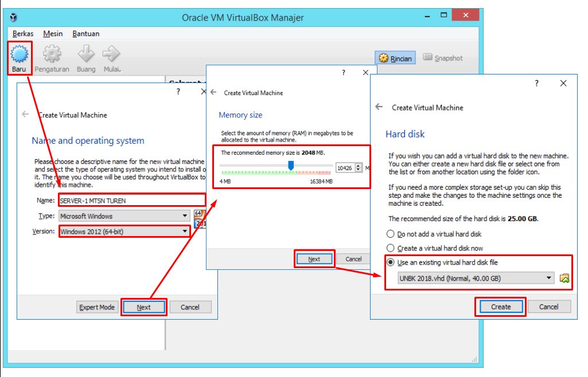Click the memory value field showing 10426
The height and width of the screenshot is (377, 588).
345,168
